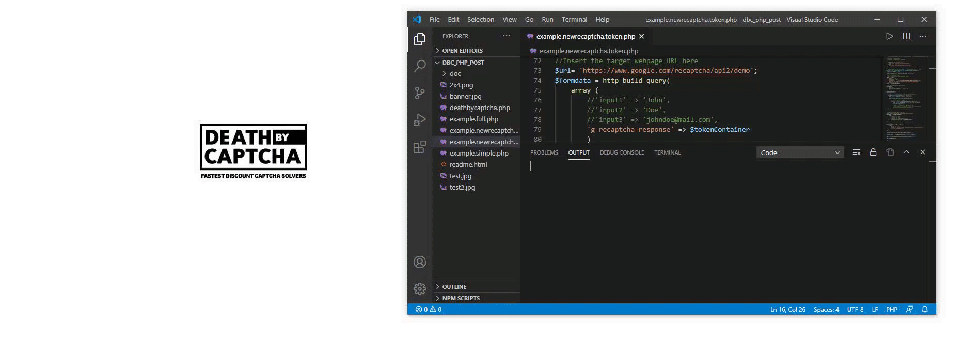Open the Extensions view
The height and width of the screenshot is (337, 980).
(420, 147)
